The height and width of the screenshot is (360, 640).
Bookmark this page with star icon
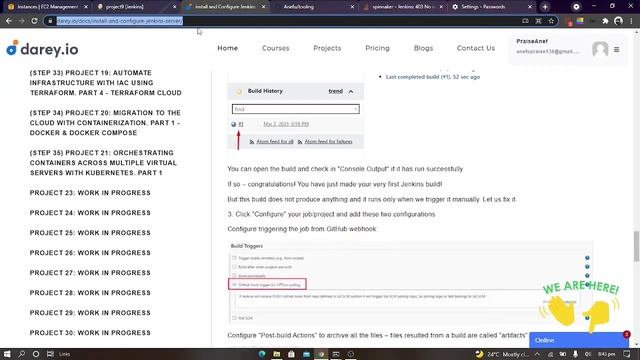[x=551, y=21]
